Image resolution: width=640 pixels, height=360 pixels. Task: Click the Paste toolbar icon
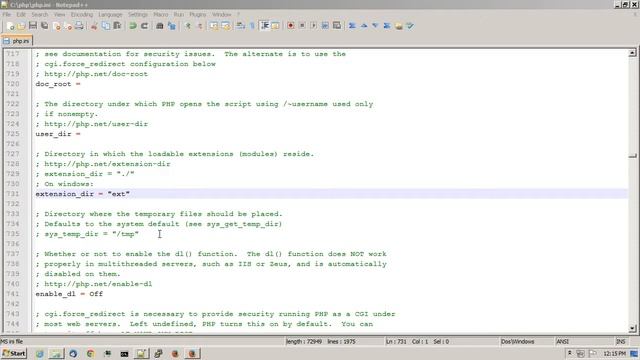point(117,26)
